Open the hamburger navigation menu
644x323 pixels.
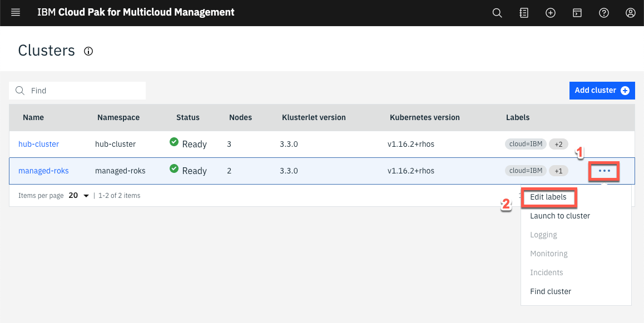(15, 12)
